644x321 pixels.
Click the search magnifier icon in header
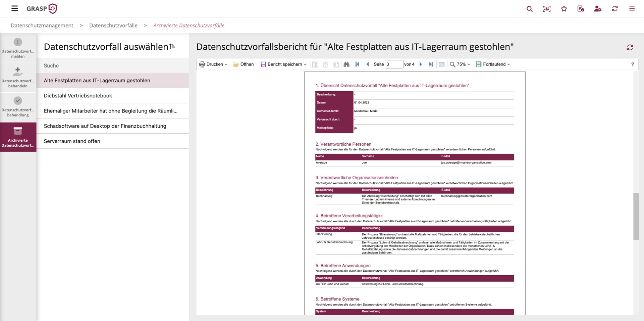pyautogui.click(x=530, y=9)
